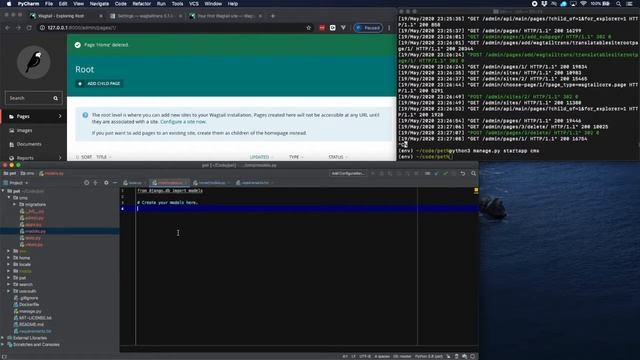Hide the Project panel with minus icon
This screenshot has width=640, height=360.
(x=115, y=183)
